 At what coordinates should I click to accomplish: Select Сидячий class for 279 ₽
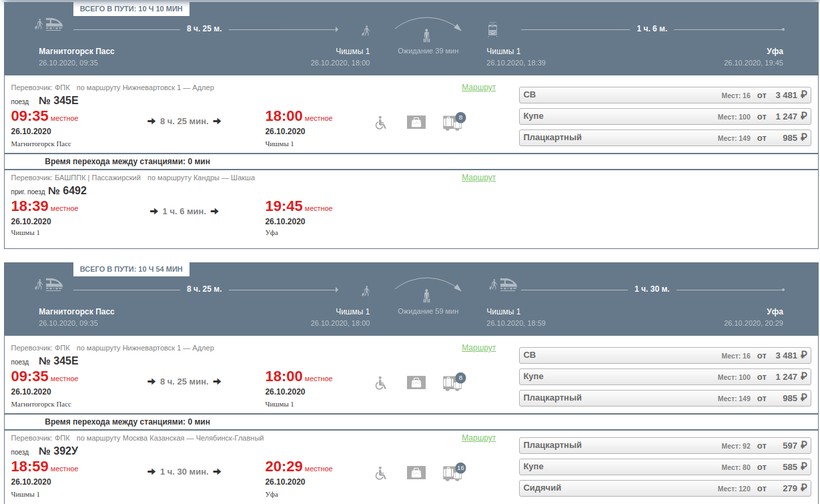coord(665,489)
